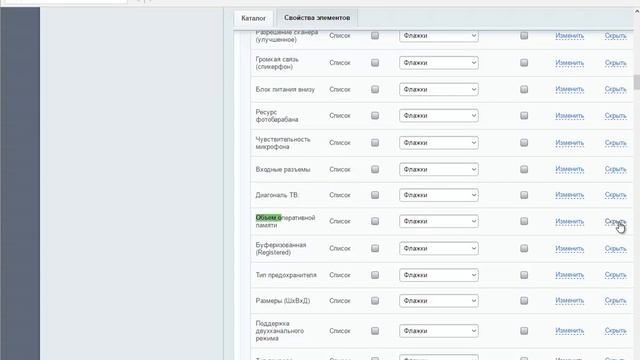Click Скрыть for Поддержка двухканального режима

coord(616,331)
